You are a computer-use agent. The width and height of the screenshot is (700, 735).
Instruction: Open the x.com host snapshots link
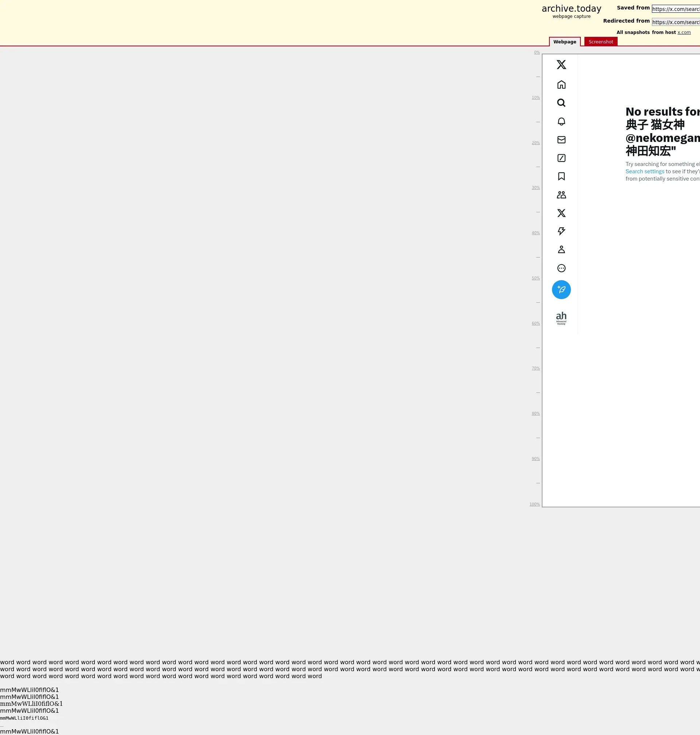pos(684,32)
